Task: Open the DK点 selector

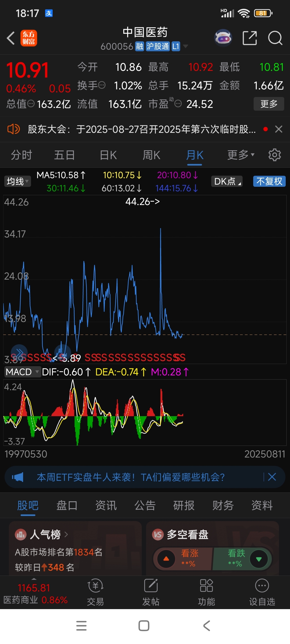Action: (x=227, y=181)
